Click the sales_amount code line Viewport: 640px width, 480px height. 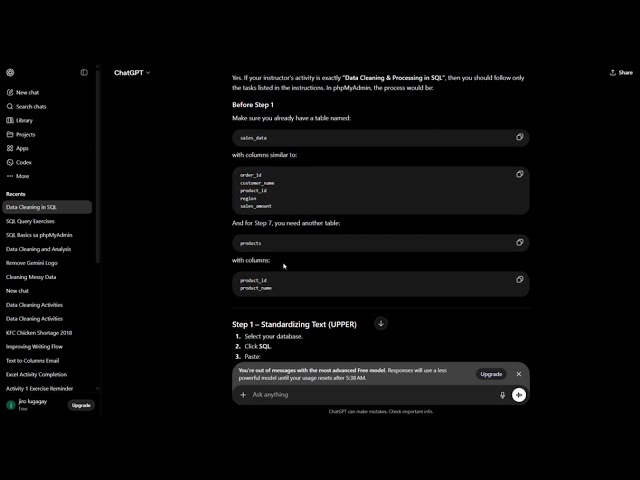pyautogui.click(x=256, y=206)
